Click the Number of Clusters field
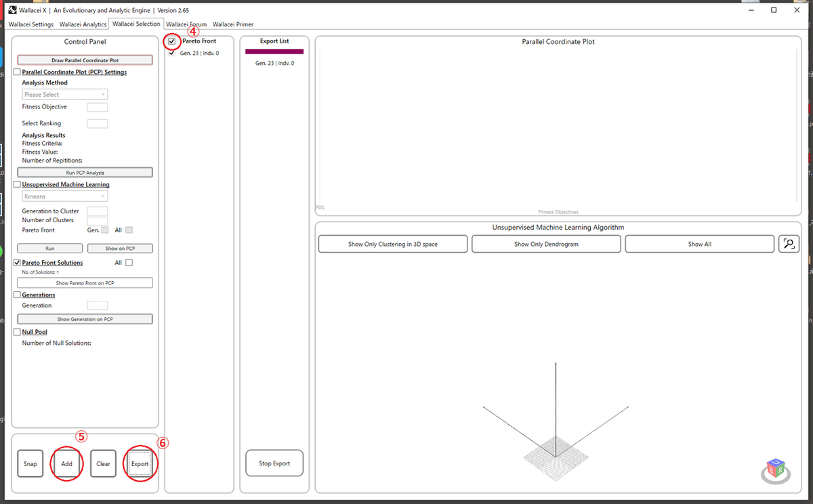813x504 pixels. (x=98, y=221)
